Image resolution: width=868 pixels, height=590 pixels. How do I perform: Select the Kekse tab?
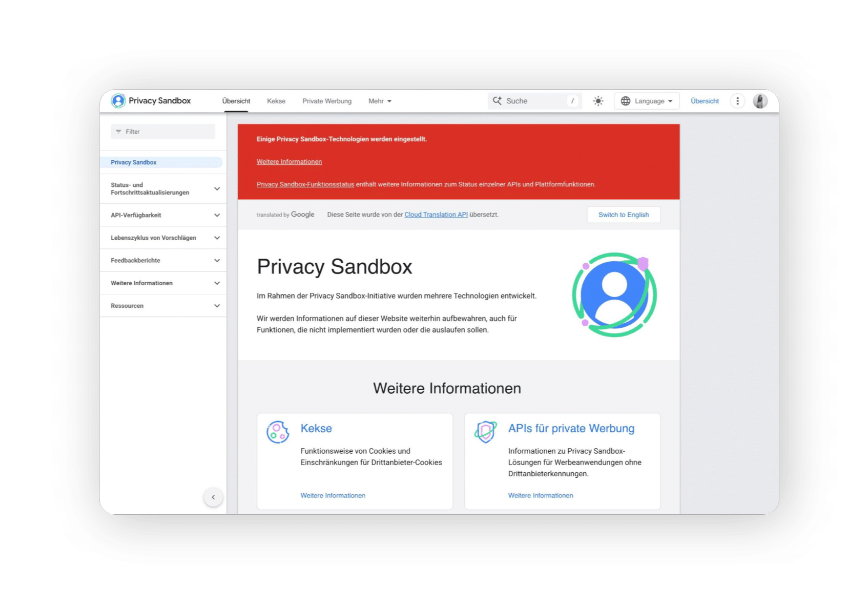276,101
